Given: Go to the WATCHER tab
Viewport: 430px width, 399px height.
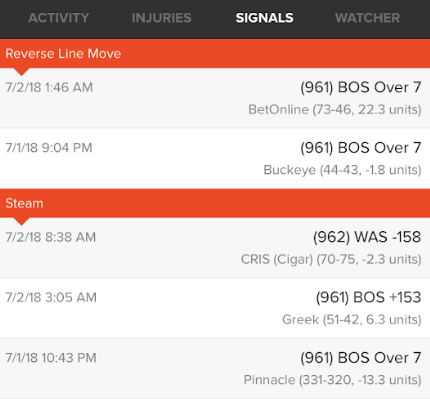Looking at the screenshot, I should click(367, 18).
